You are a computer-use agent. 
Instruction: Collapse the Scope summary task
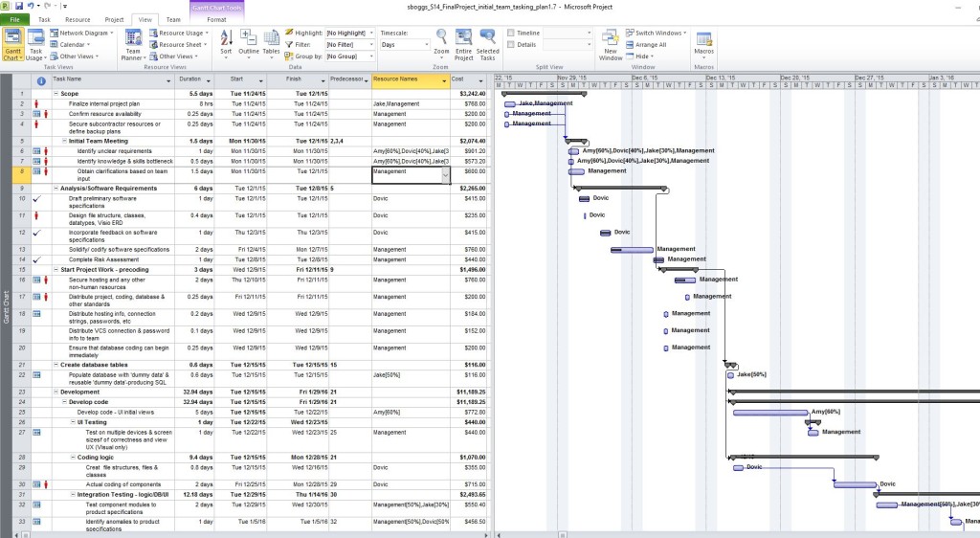pos(56,94)
